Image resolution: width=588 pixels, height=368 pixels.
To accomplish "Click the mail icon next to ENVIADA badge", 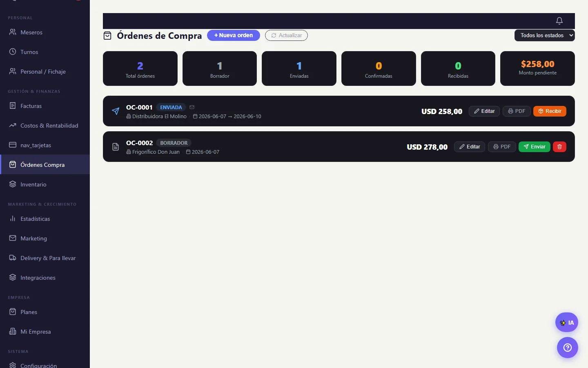I will [192, 107].
